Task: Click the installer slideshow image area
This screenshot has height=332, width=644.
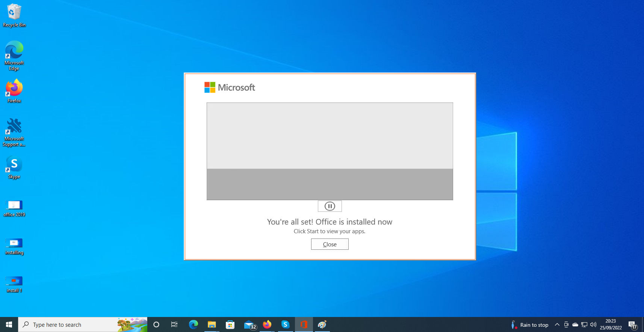Action: click(330, 151)
